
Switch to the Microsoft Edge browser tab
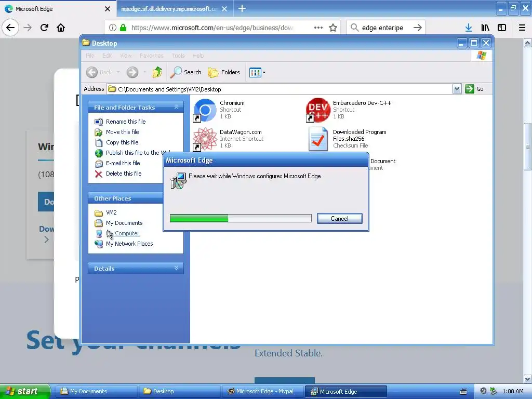click(x=58, y=9)
